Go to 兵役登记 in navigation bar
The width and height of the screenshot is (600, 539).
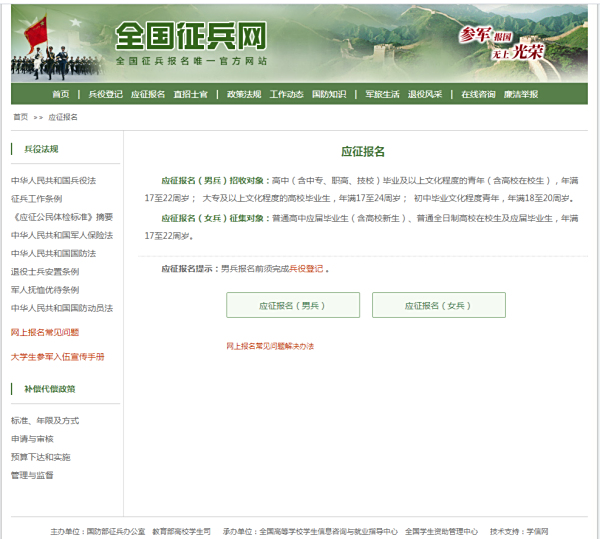coord(105,94)
